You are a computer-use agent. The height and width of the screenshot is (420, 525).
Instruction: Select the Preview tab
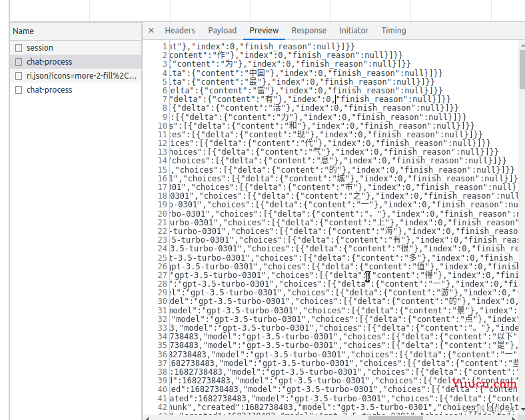(264, 31)
